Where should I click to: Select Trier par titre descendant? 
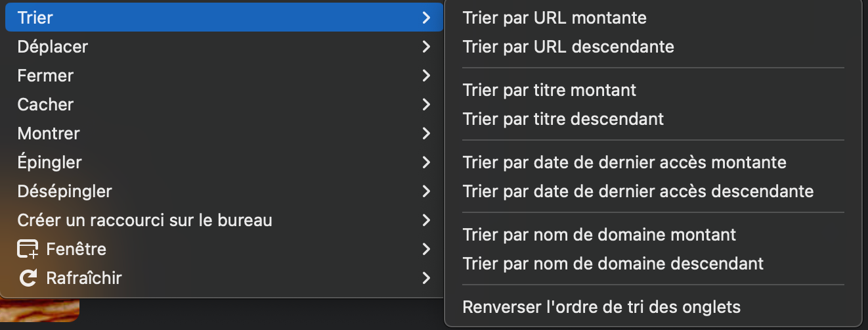563,119
